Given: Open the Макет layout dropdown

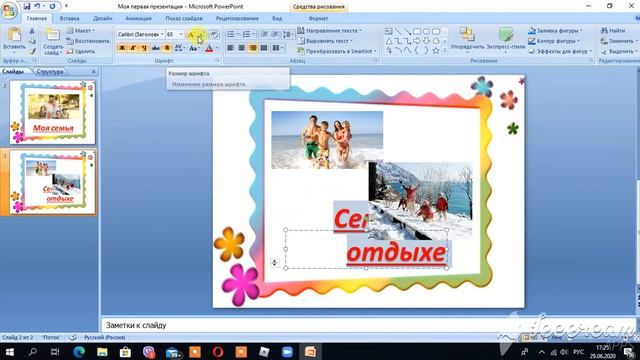Looking at the screenshot, I should click(80, 31).
